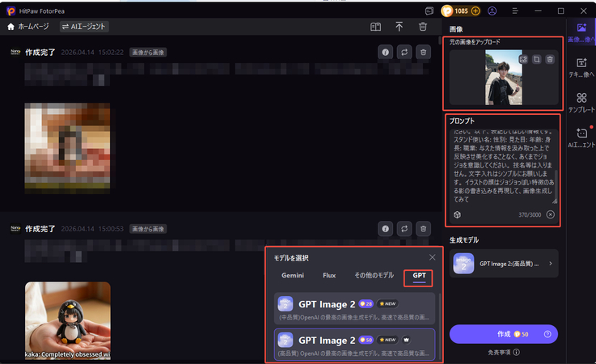Screen dimensions: 596x364
Task: Click the 1085 coin balance
Action: click(461, 11)
